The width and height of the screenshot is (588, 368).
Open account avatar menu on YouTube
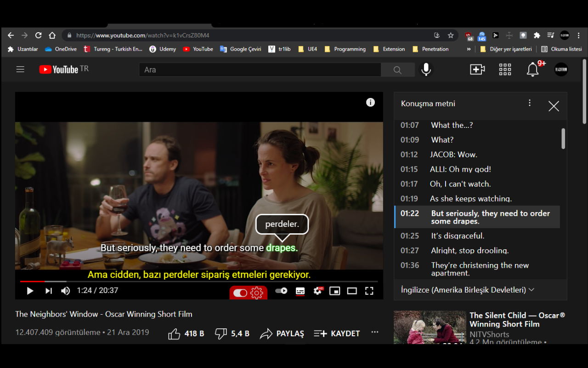(561, 69)
